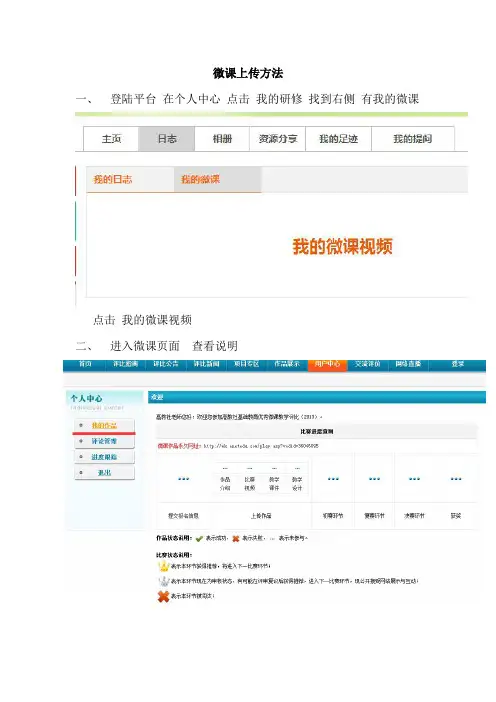Screen dimensions: 496x702
Task: Click the 教学设计 sub-item cell
Action: click(x=297, y=484)
